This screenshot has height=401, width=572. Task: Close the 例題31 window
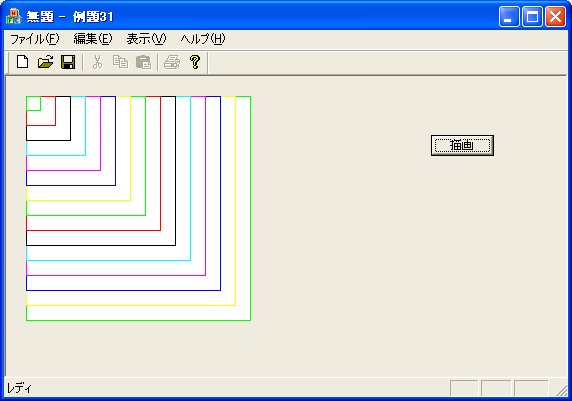[555, 17]
